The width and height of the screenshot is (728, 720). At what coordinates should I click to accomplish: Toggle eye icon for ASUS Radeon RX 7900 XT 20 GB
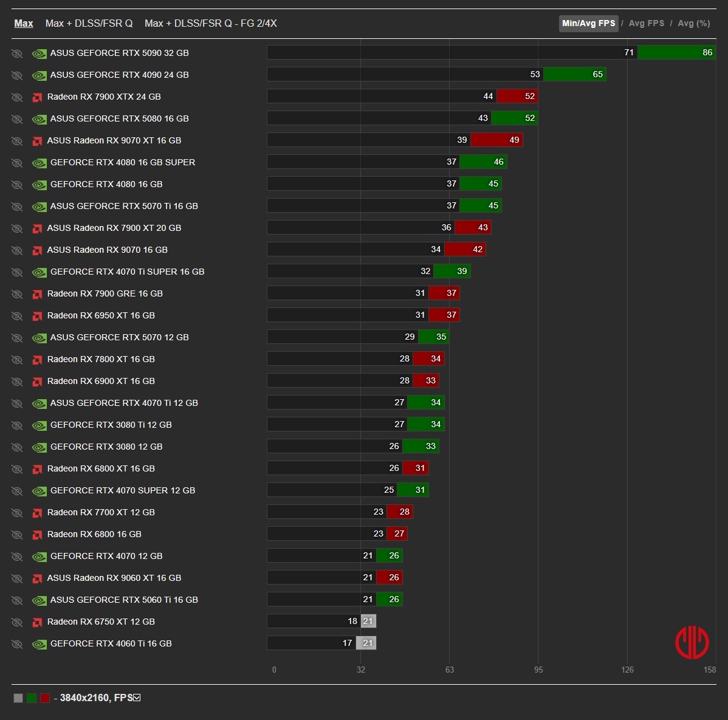coord(17,228)
